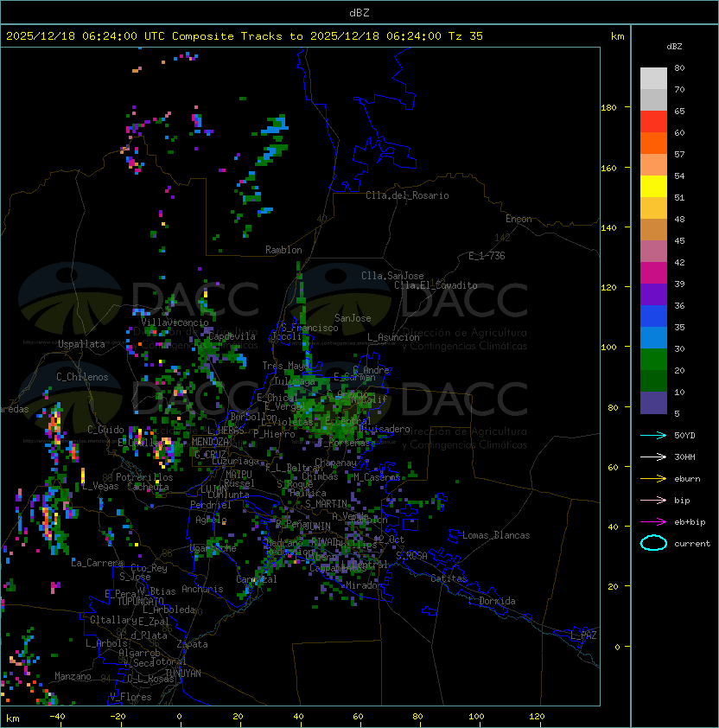Viewport: 719px width, 728px height.
Task: Click the white 30HM arrow icon
Action: tap(653, 457)
